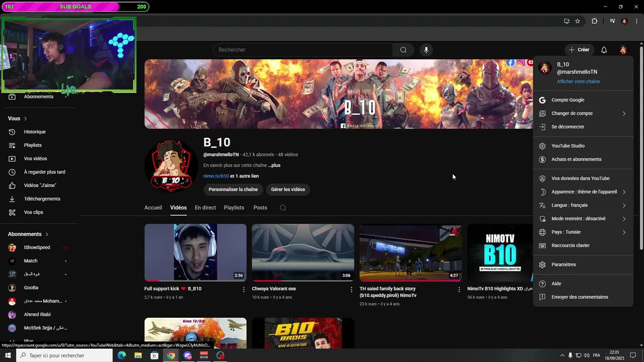
Task: Expand channel description with ...plus
Action: click(274, 165)
